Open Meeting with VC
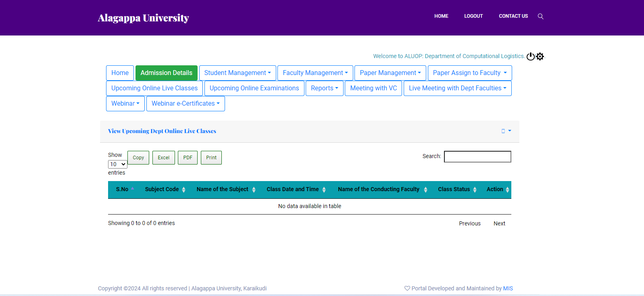 coord(373,88)
